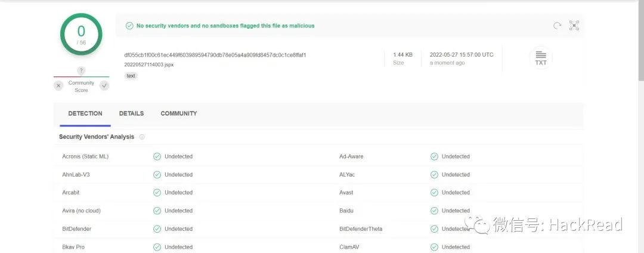Click the ALYac undetected check icon
This screenshot has width=644, height=253.
tap(434, 175)
